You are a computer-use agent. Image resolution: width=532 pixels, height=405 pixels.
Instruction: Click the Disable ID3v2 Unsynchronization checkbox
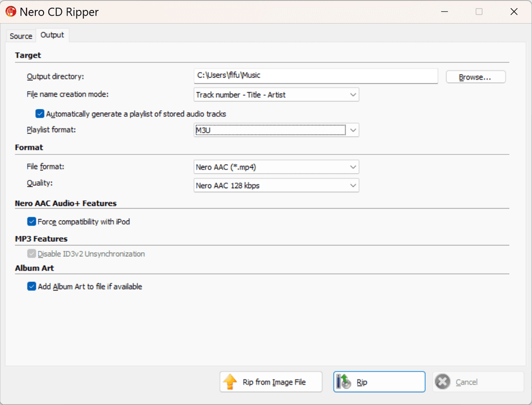tap(32, 254)
